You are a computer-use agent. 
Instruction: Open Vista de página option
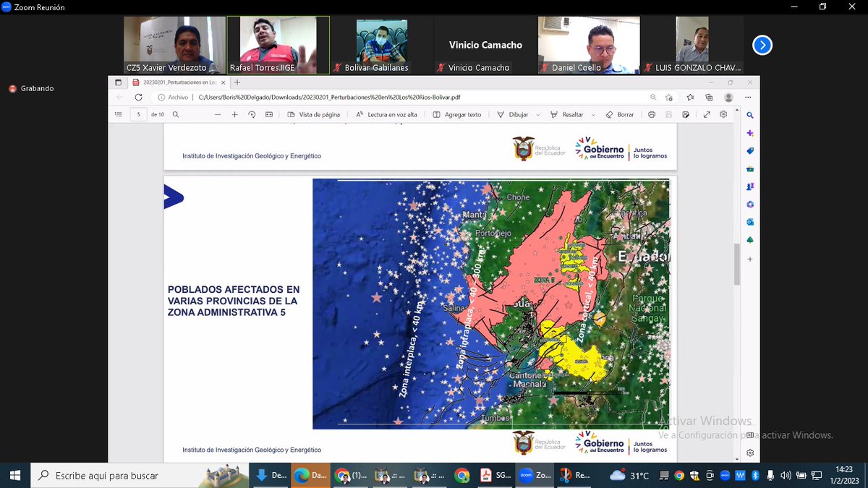coord(313,114)
